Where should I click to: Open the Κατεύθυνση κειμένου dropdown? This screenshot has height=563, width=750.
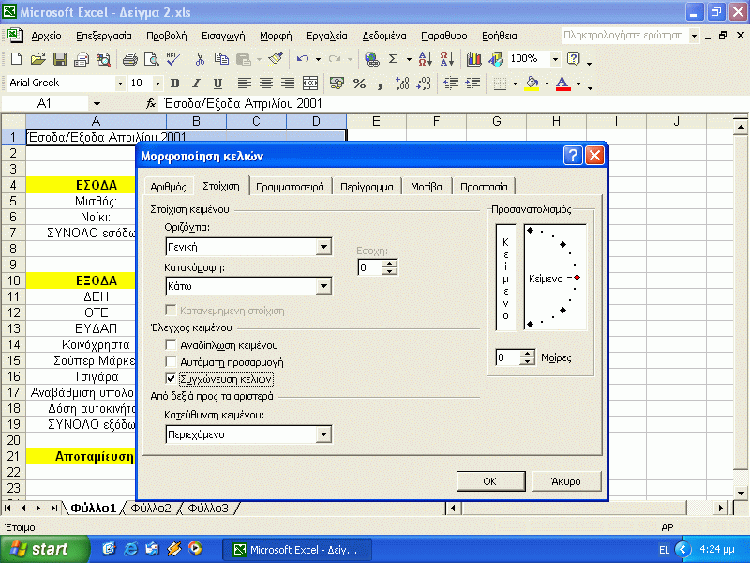click(324, 434)
